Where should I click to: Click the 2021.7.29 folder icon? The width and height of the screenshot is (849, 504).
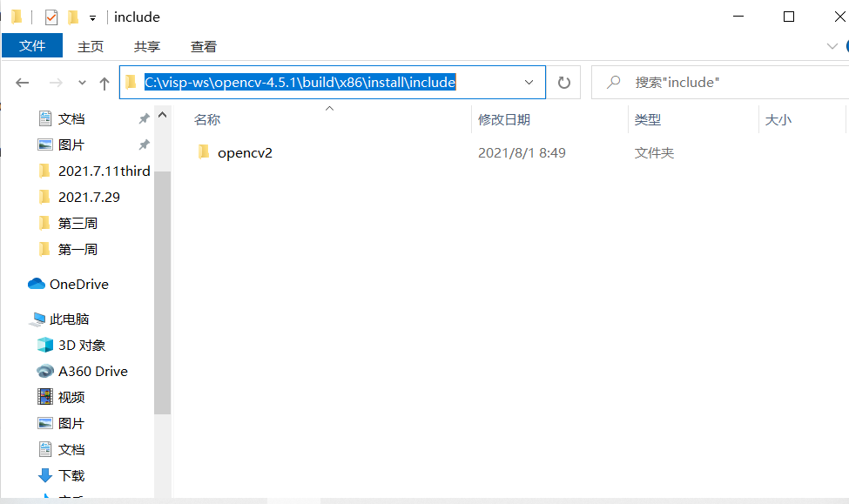coord(44,197)
